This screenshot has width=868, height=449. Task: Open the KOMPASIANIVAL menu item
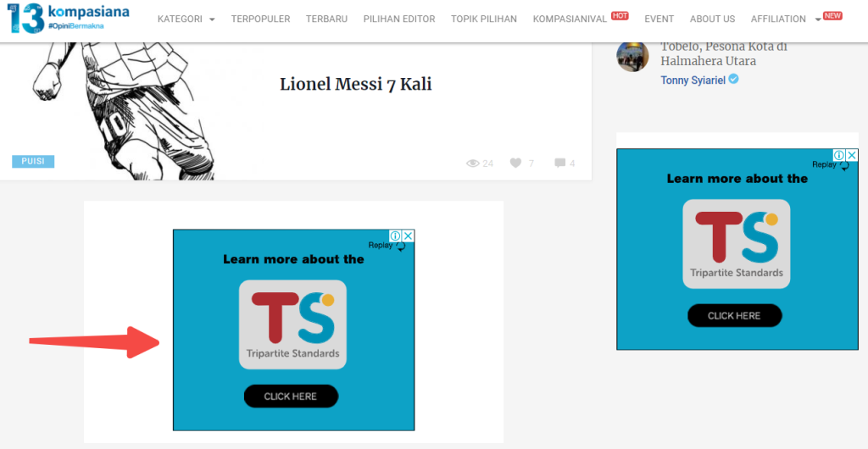click(x=570, y=19)
